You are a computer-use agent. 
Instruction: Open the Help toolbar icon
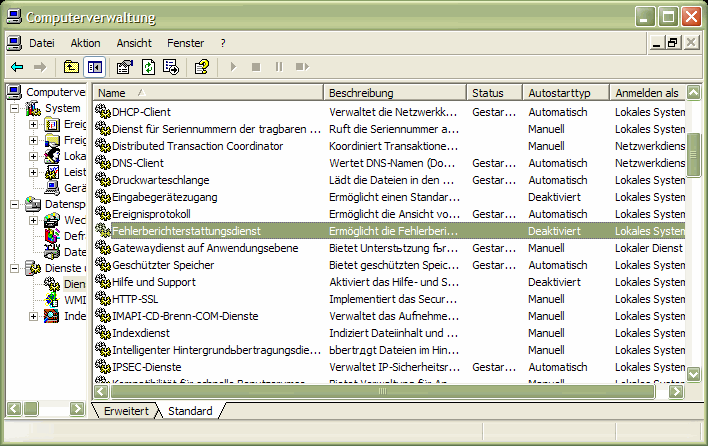pos(201,67)
